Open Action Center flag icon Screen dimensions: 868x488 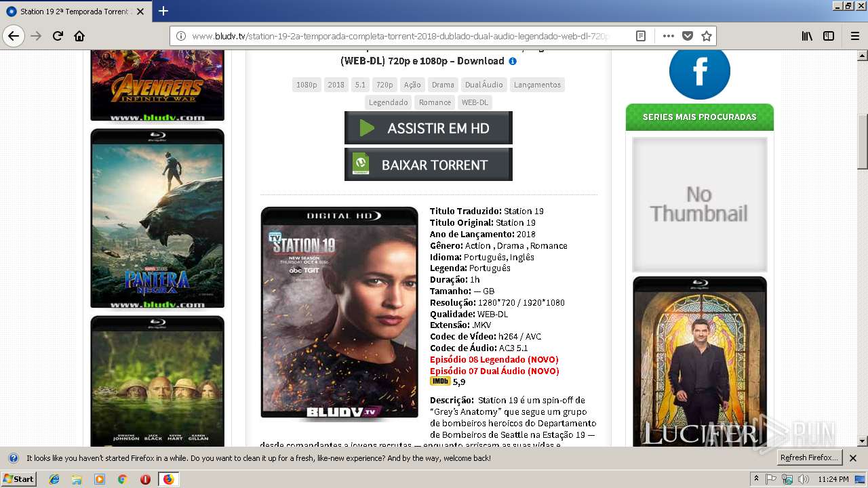coord(771,479)
